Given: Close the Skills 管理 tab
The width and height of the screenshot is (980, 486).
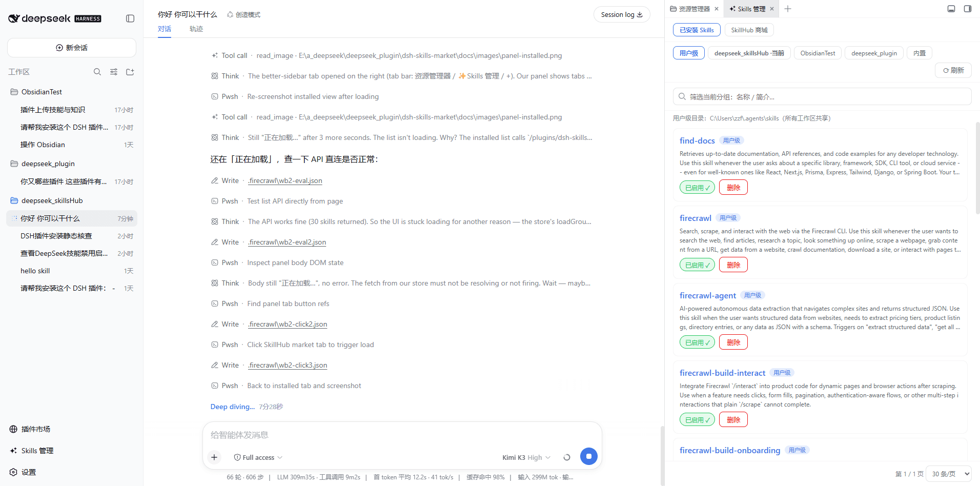Looking at the screenshot, I should coord(772,9).
